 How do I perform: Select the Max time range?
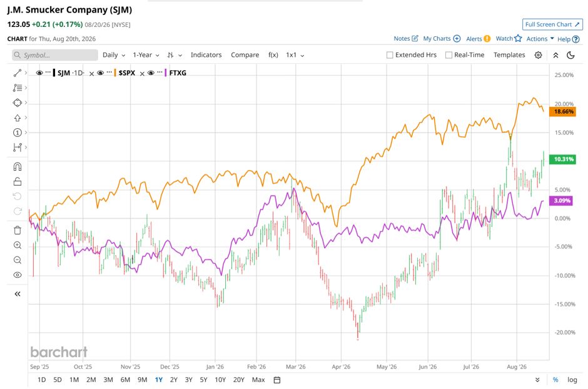click(258, 380)
